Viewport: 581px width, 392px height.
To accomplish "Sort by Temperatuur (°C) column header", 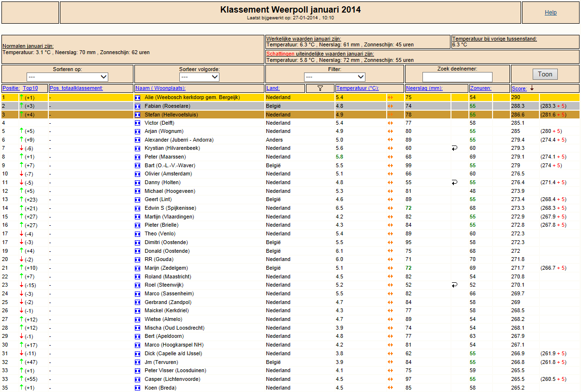I will 357,88.
